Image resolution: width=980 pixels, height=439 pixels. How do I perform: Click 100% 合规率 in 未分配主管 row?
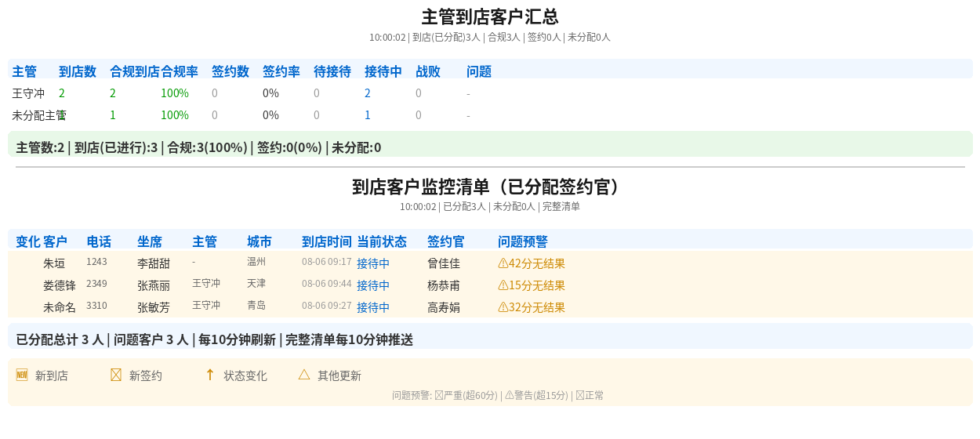pyautogui.click(x=175, y=115)
